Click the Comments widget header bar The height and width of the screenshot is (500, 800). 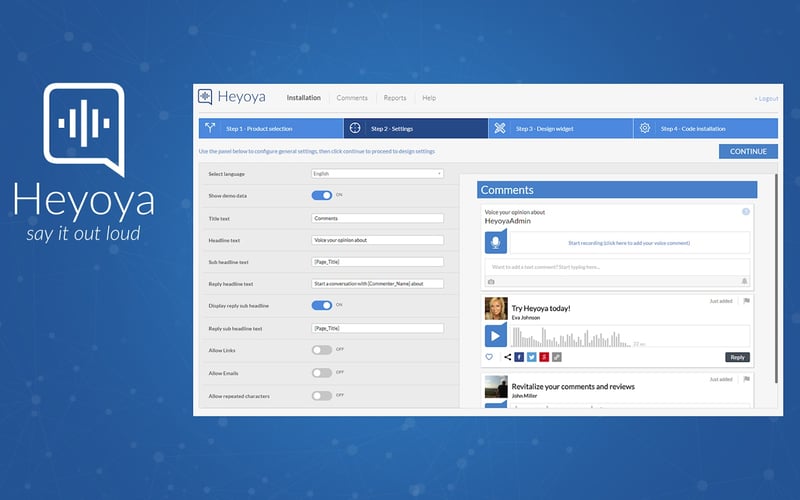617,190
